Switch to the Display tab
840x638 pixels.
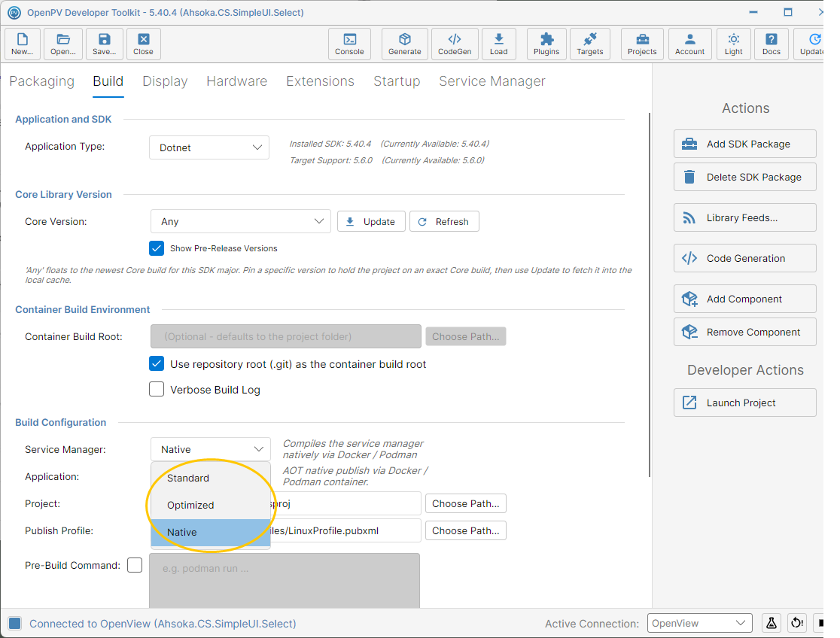165,81
